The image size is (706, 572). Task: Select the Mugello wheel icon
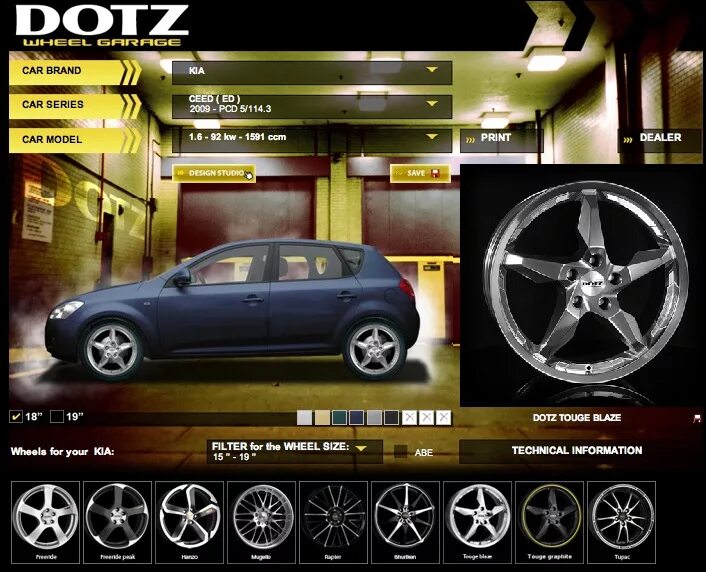click(262, 522)
